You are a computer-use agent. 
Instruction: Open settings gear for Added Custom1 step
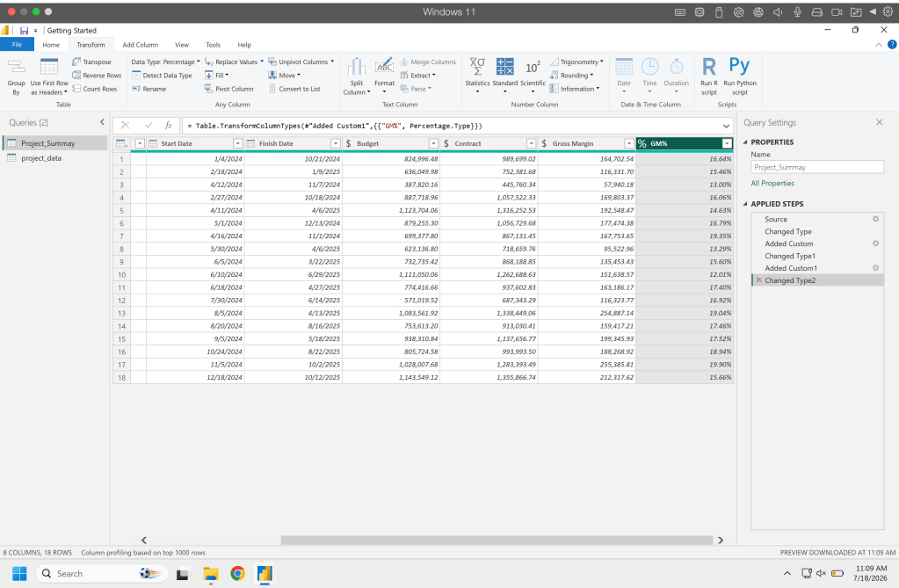(x=875, y=268)
